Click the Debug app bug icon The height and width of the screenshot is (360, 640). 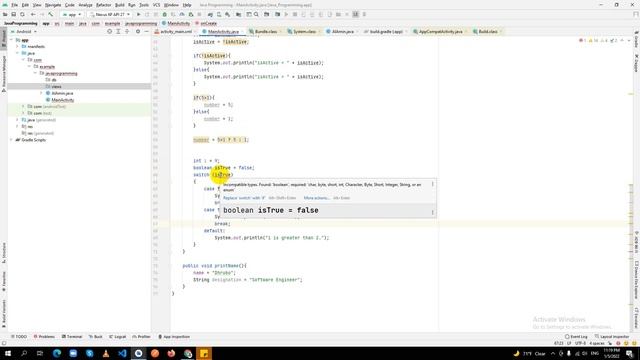[164, 14]
